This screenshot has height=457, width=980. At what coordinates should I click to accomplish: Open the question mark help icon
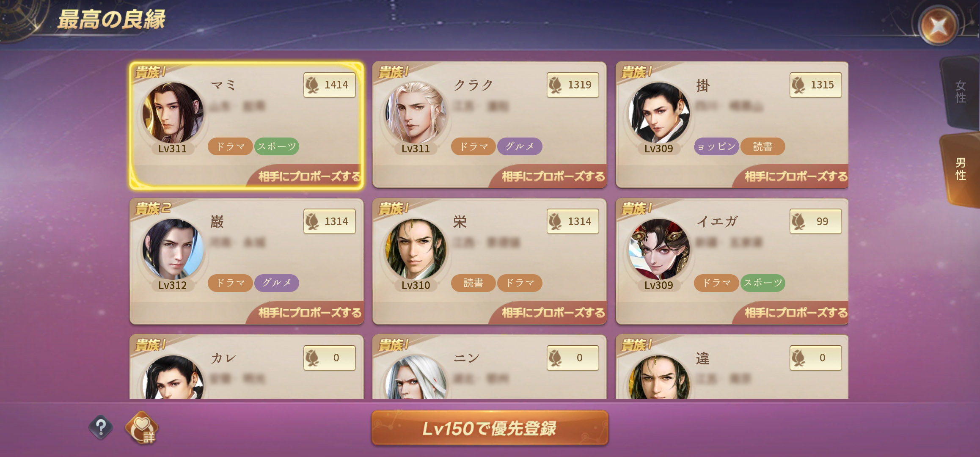[101, 428]
